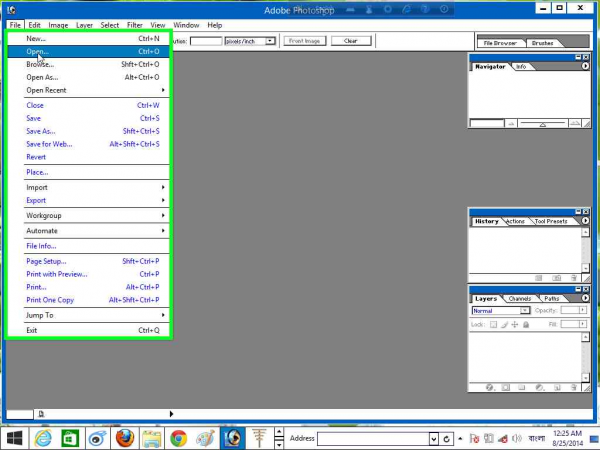Choose Open... from the File menu

(x=88, y=51)
